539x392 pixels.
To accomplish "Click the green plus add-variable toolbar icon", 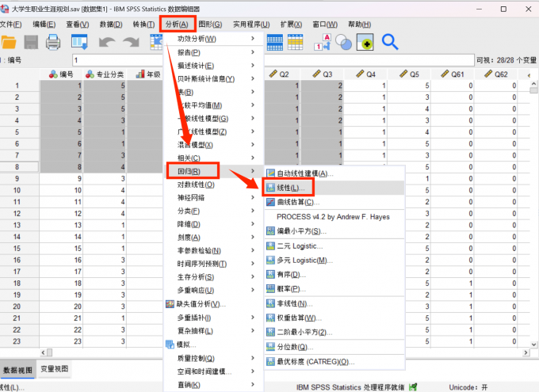I will click(x=365, y=42).
